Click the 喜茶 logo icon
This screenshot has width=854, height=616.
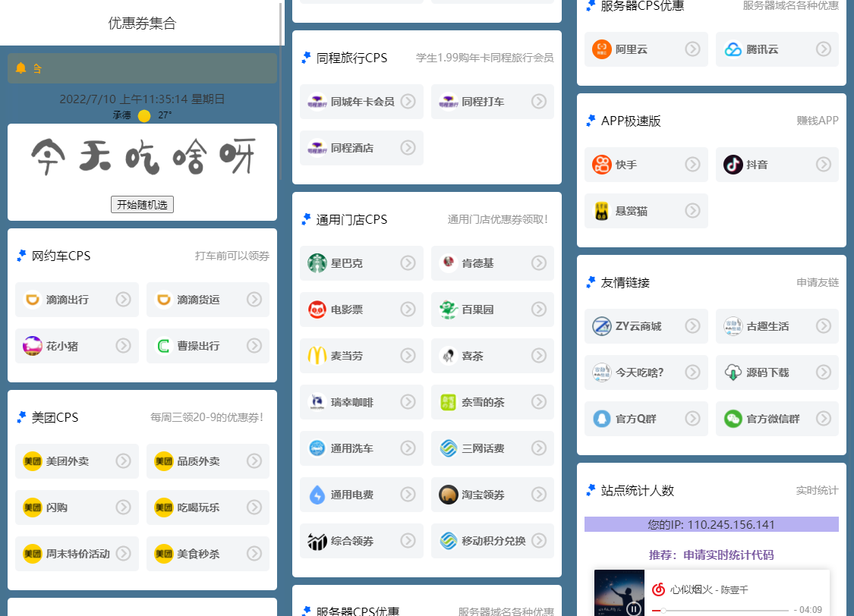[x=448, y=355]
